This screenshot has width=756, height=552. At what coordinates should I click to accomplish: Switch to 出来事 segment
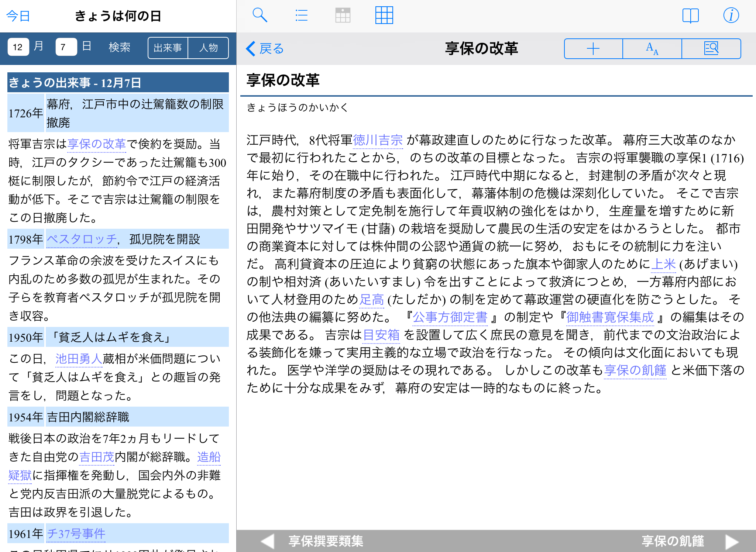(x=168, y=48)
